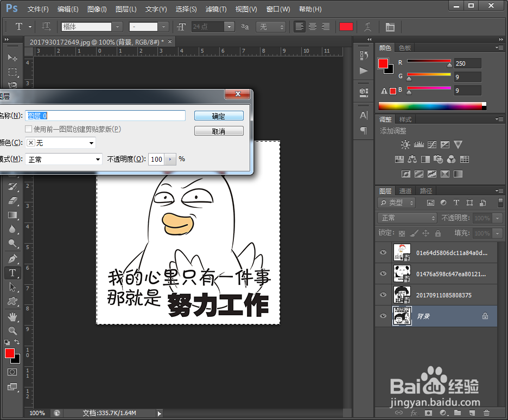Switch to 色板 tab
Image resolution: width=508 pixels, height=420 pixels.
[x=405, y=48]
